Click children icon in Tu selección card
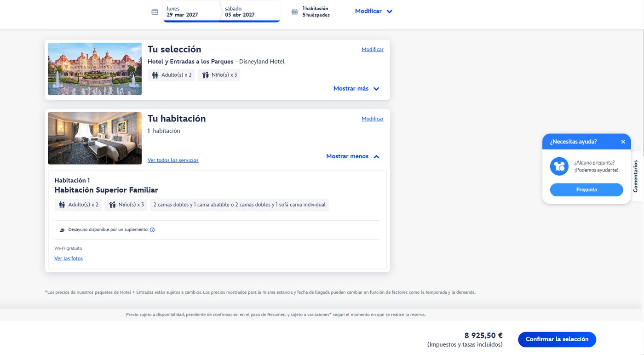 point(205,75)
